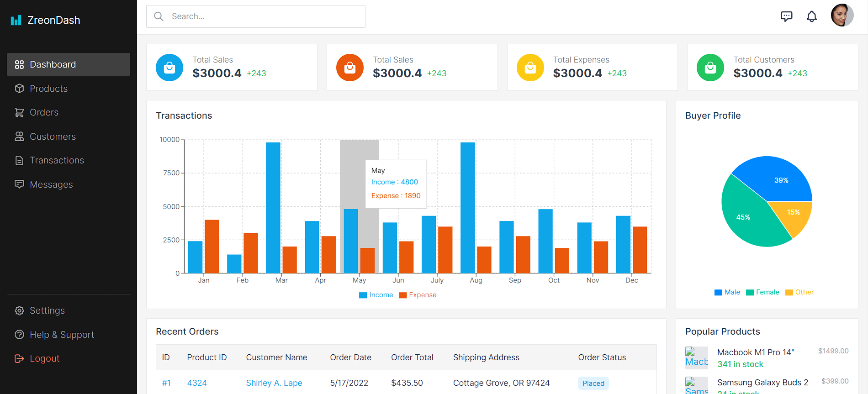Toggle Male in Buyer Profile legend
Screen dimensions: 868x394
coord(727,292)
